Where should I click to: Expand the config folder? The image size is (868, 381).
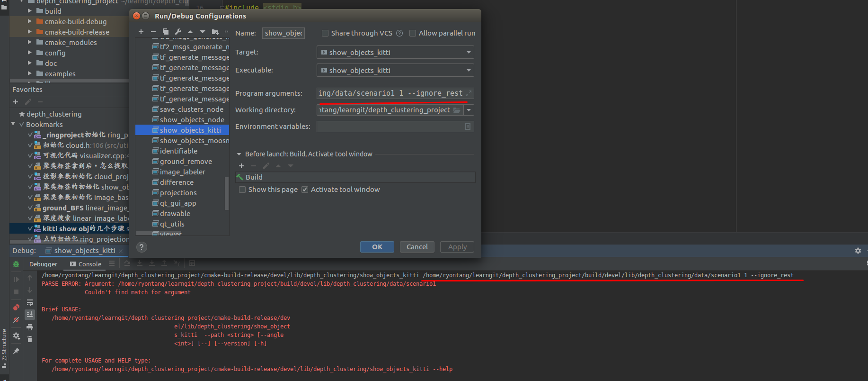tap(30, 53)
